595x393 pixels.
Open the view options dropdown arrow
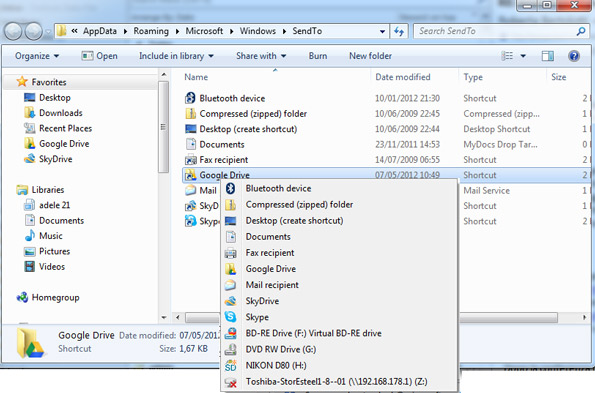[x=523, y=56]
